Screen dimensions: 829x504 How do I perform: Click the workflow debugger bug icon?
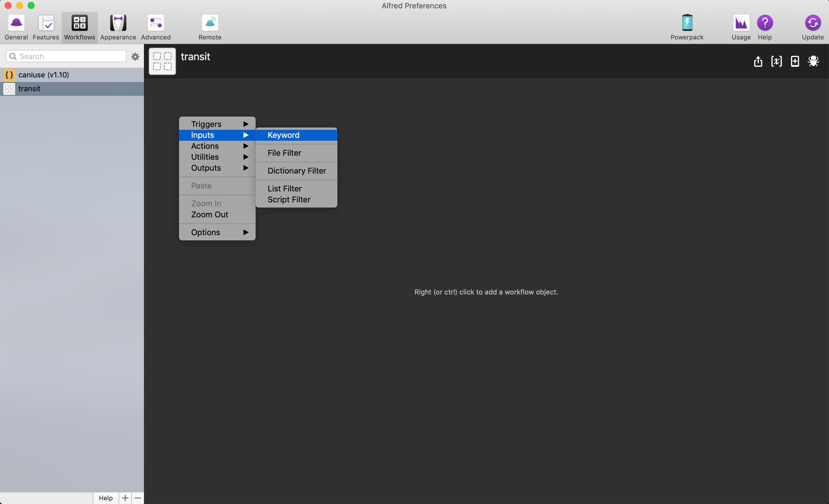coord(813,61)
